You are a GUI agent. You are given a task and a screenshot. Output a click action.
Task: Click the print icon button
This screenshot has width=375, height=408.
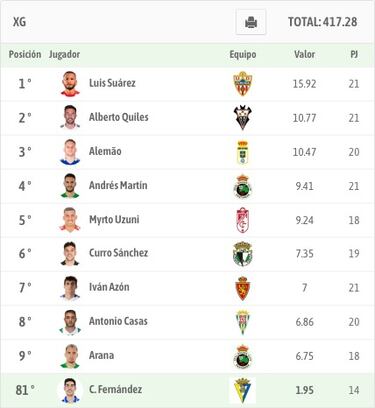[251, 22]
